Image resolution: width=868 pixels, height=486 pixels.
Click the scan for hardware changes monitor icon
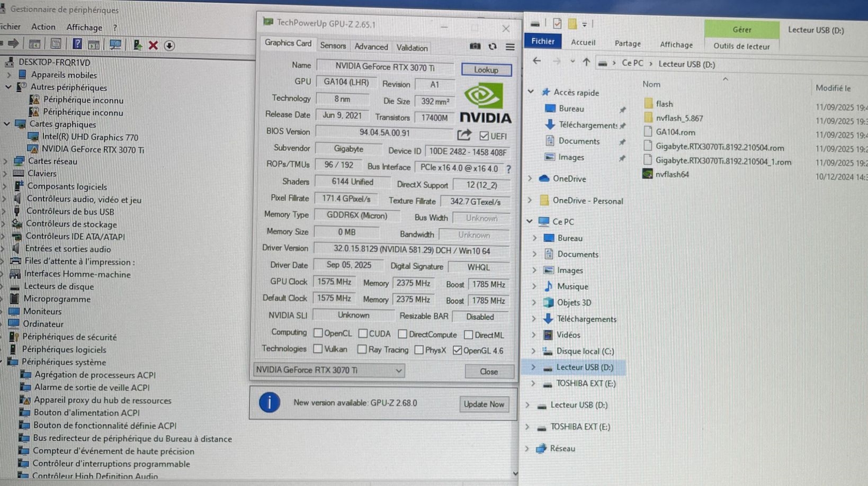115,45
